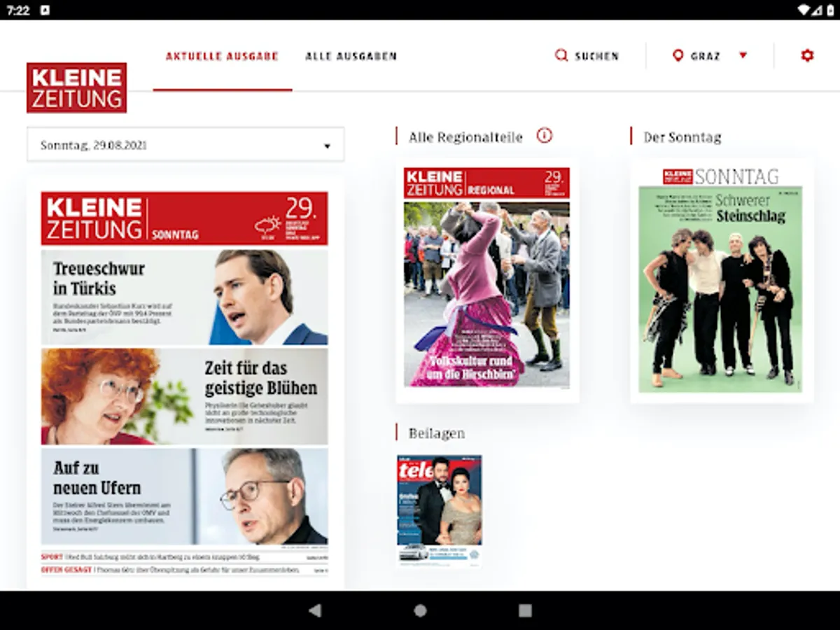The height and width of the screenshot is (630, 840).
Task: Open Suchen search label
Action: point(597,56)
